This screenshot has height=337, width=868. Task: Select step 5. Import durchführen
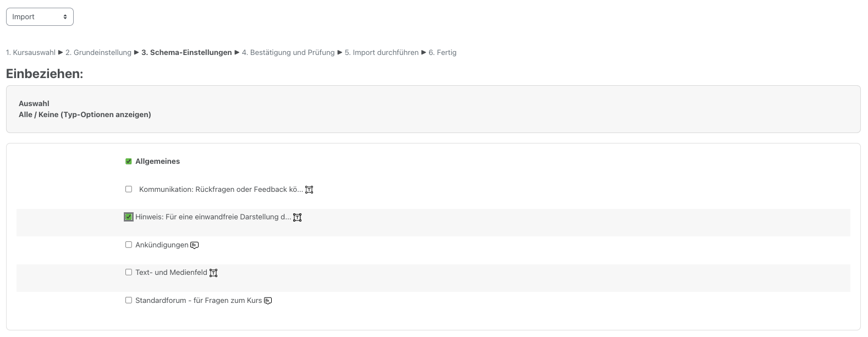[x=382, y=53]
